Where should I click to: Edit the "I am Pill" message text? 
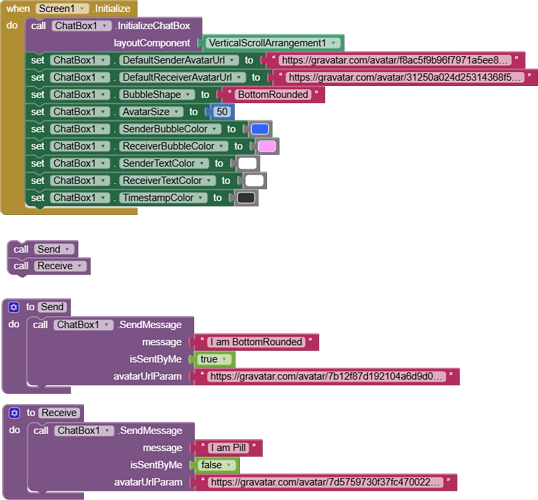point(229,448)
